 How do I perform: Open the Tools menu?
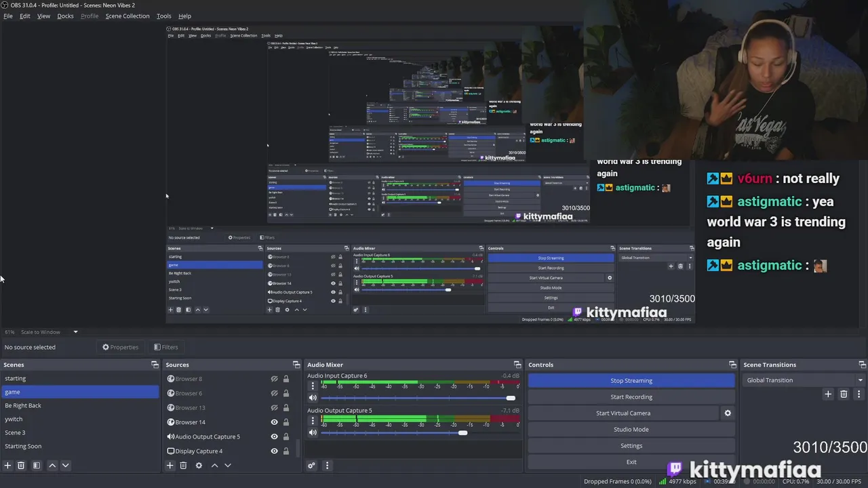point(164,16)
